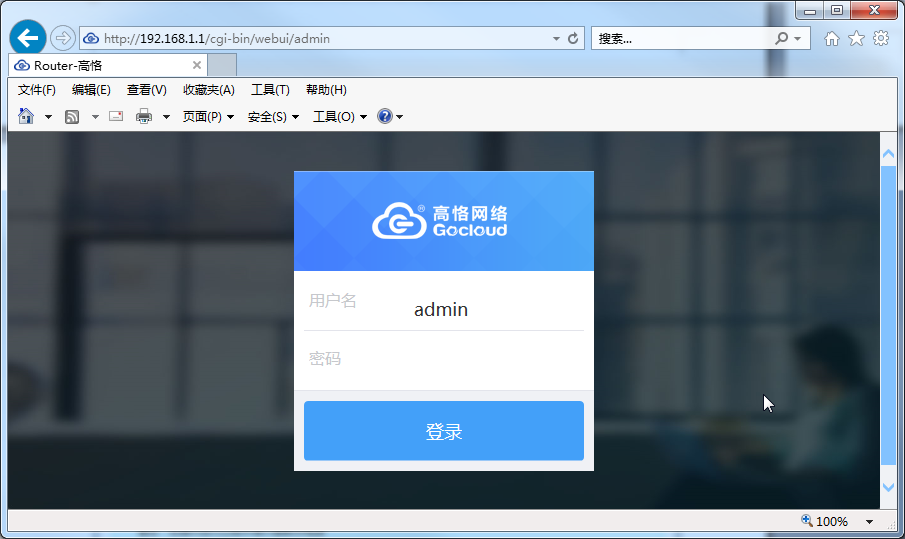Click the command bar home icon
This screenshot has height=539, width=905.
[x=26, y=117]
